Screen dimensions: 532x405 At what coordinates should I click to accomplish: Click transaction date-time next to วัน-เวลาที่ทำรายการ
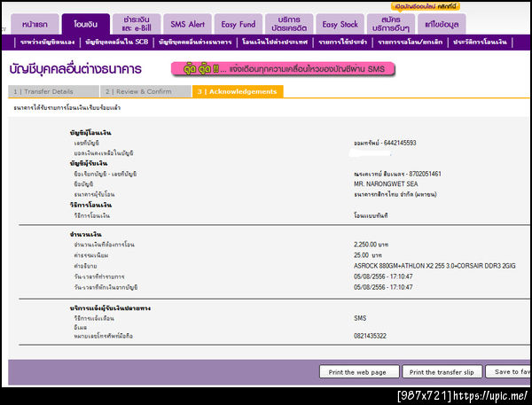coord(383,276)
